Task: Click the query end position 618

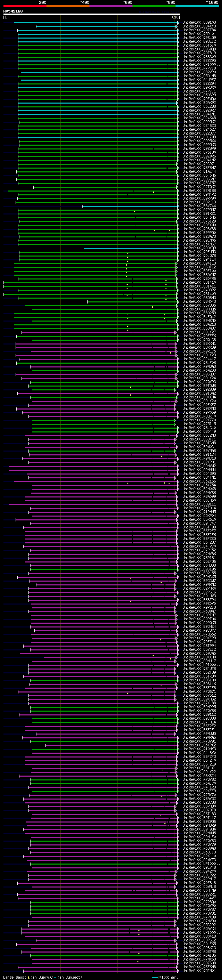Action: pyautogui.click(x=175, y=17)
